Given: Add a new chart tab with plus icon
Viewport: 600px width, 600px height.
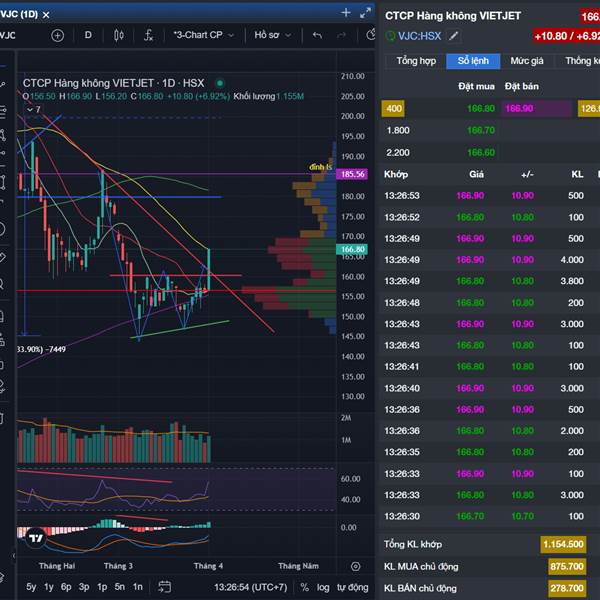Looking at the screenshot, I should click(346, 13).
